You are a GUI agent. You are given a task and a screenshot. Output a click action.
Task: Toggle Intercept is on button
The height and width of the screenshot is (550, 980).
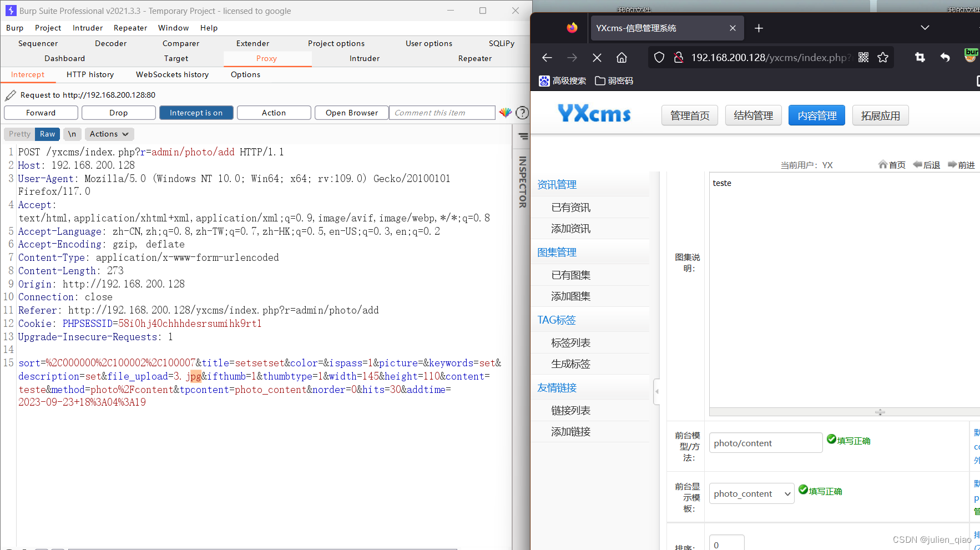tap(196, 113)
